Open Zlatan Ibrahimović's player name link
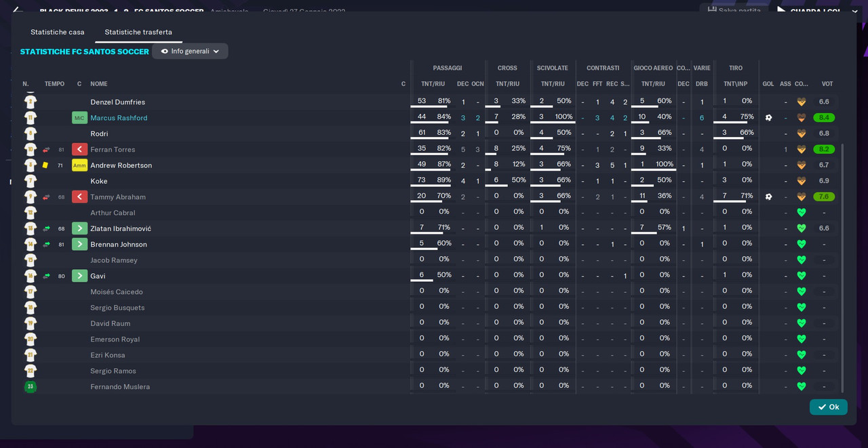Image resolution: width=868 pixels, height=448 pixels. 121,228
